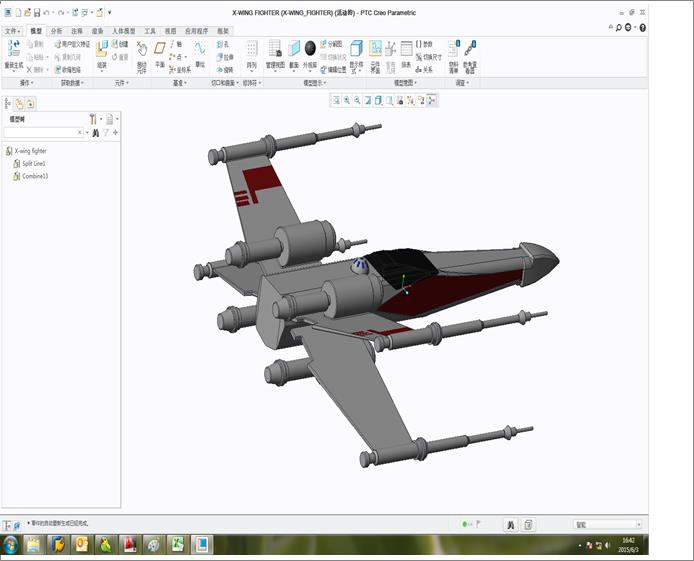
Task: Click the 用户定义特征 (User-Defined Feature) button
Action: click(x=73, y=44)
